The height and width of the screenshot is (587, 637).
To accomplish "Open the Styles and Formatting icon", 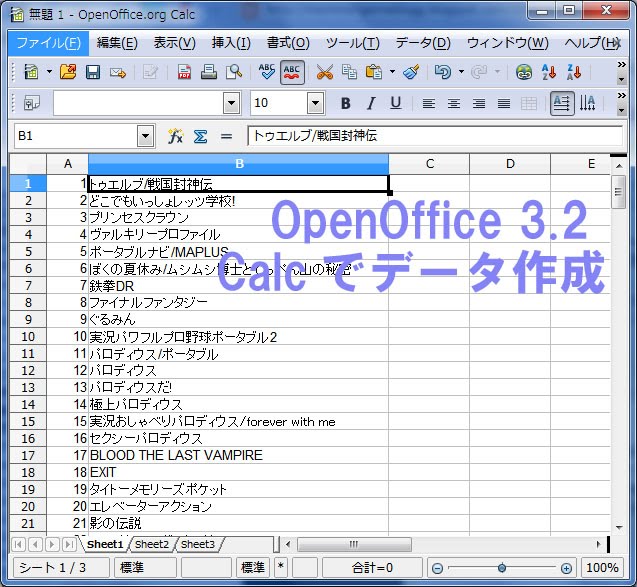I will [32, 103].
